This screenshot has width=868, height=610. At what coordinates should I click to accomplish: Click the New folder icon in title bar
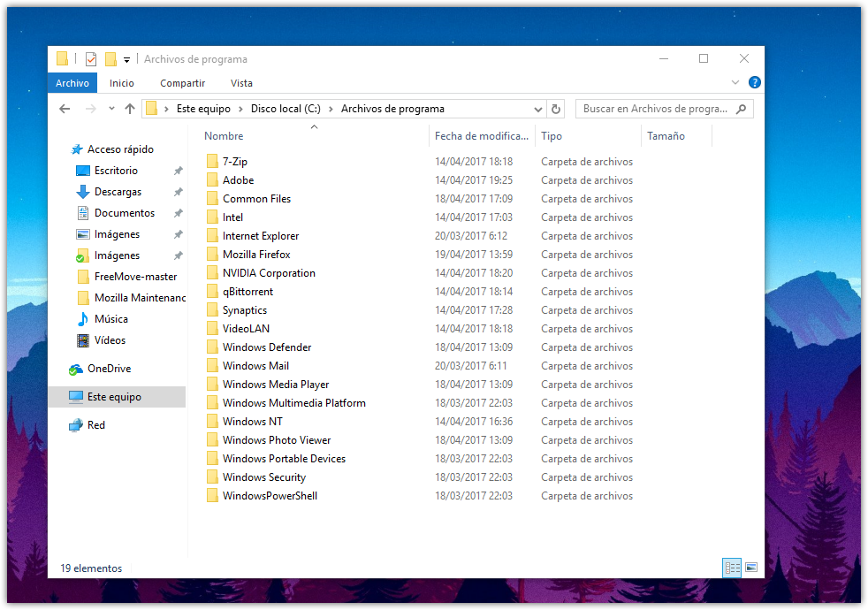pyautogui.click(x=110, y=58)
